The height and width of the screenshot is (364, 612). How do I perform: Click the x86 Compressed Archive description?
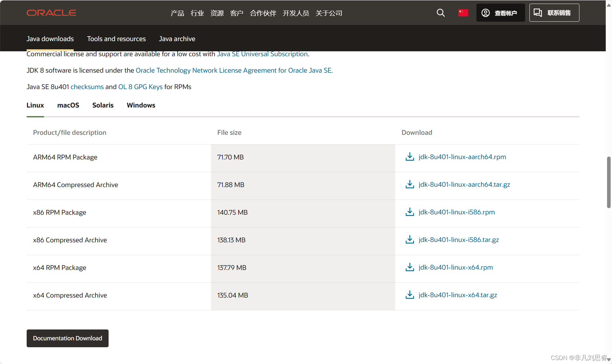point(70,240)
